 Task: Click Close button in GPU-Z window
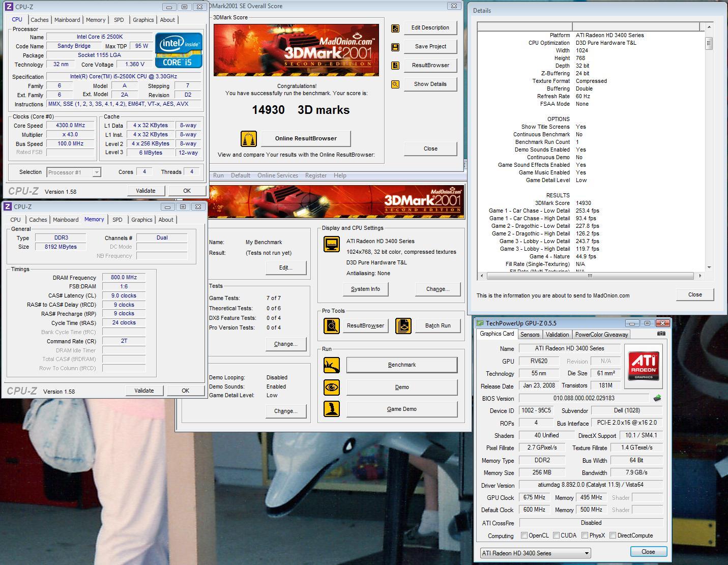pos(648,552)
